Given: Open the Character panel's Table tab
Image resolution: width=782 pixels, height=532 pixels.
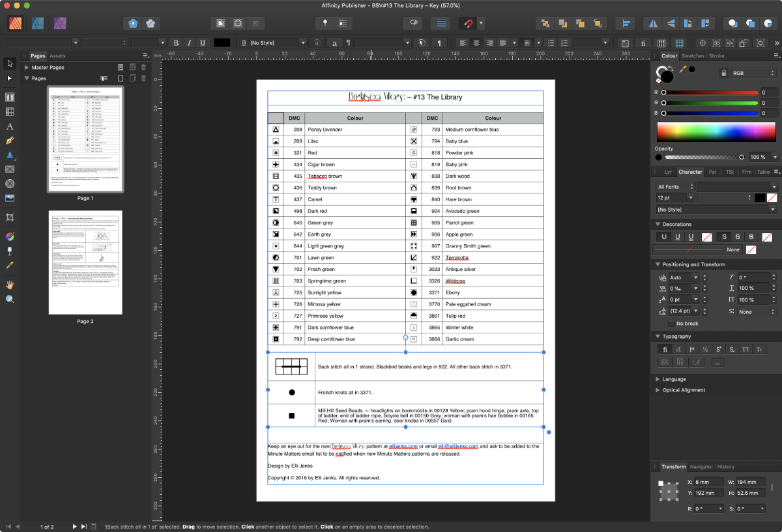Looking at the screenshot, I should pos(763,172).
